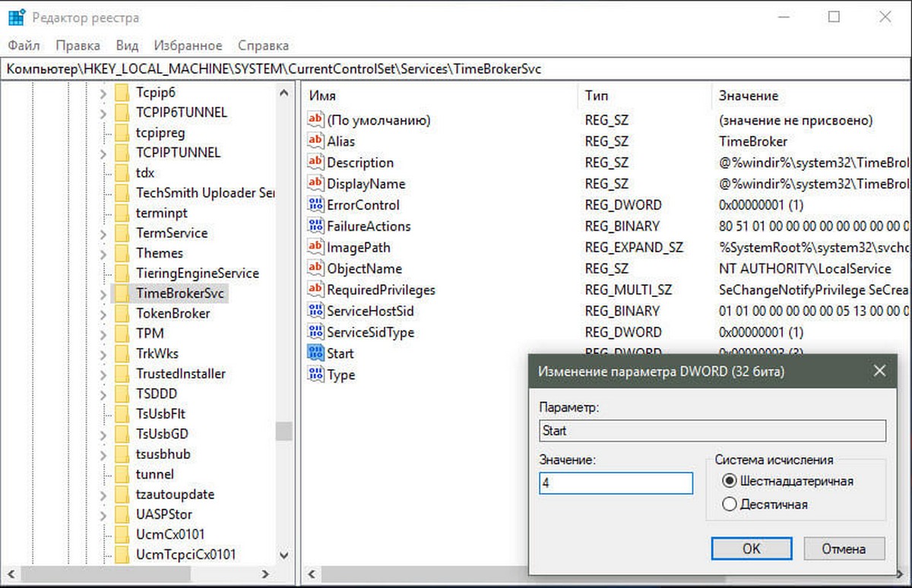Viewport: 912px width, 588px height.
Task: Click the folder icon of TPM key
Action: [x=122, y=334]
